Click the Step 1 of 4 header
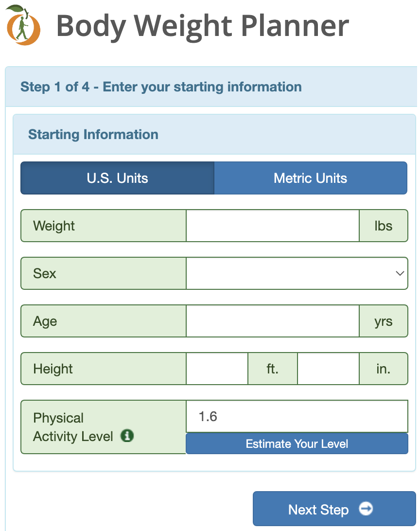The height and width of the screenshot is (531, 420). [x=161, y=87]
